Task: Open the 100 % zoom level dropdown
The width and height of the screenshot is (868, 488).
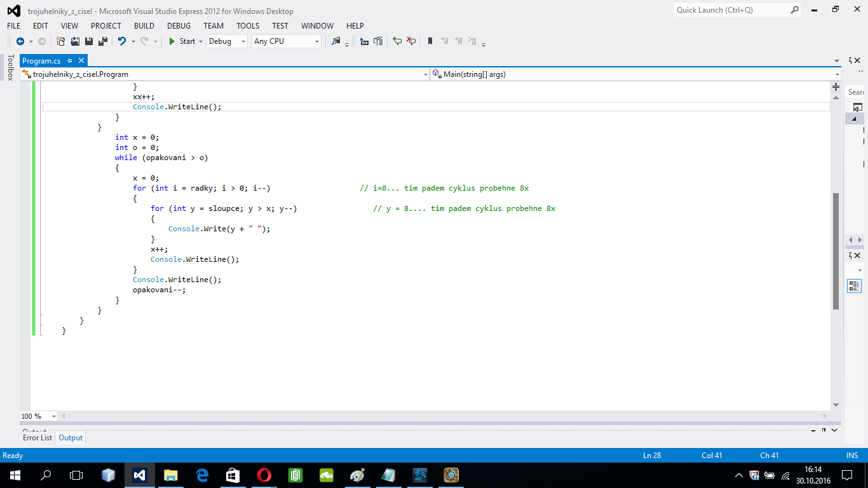Action: tap(53, 416)
